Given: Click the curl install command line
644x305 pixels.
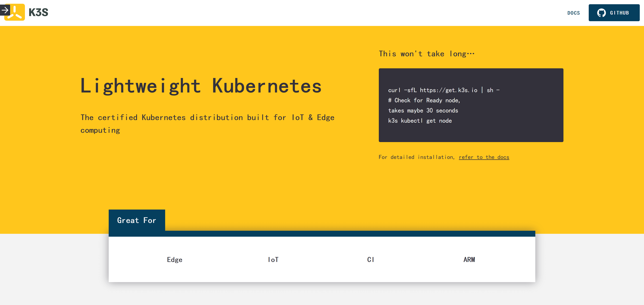Looking at the screenshot, I should [444, 90].
